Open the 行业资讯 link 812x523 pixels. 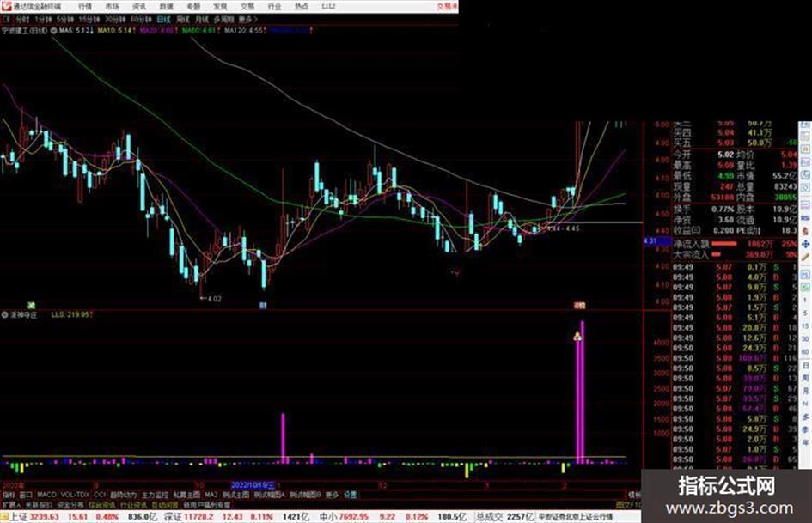click(x=133, y=504)
